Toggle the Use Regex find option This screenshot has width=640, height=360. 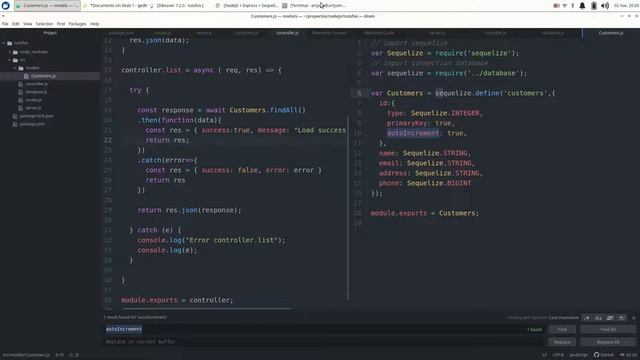[587, 318]
